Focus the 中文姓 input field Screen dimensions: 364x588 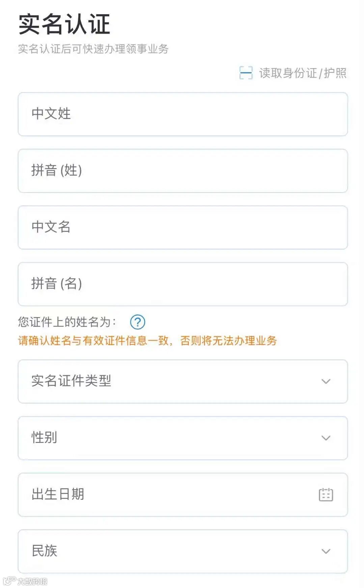[x=183, y=114]
